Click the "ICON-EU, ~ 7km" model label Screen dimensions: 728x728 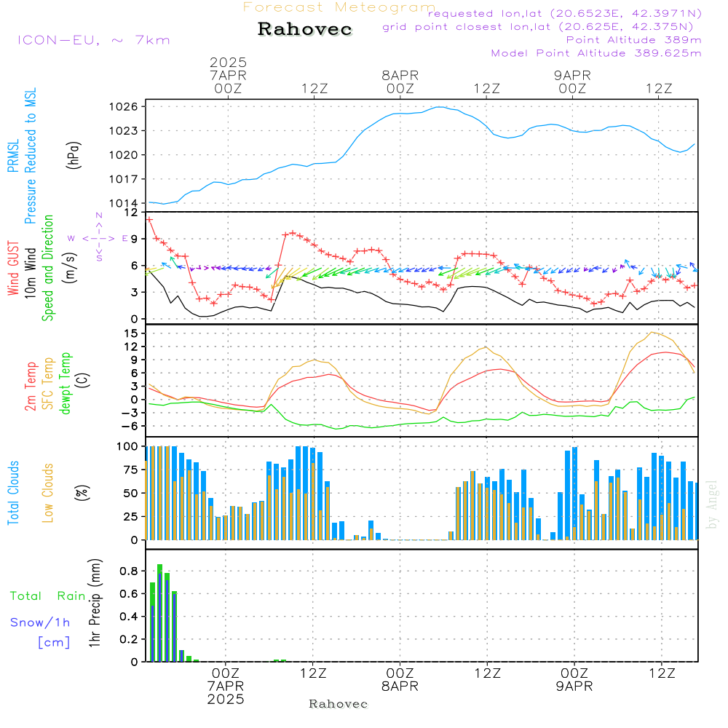coord(94,40)
